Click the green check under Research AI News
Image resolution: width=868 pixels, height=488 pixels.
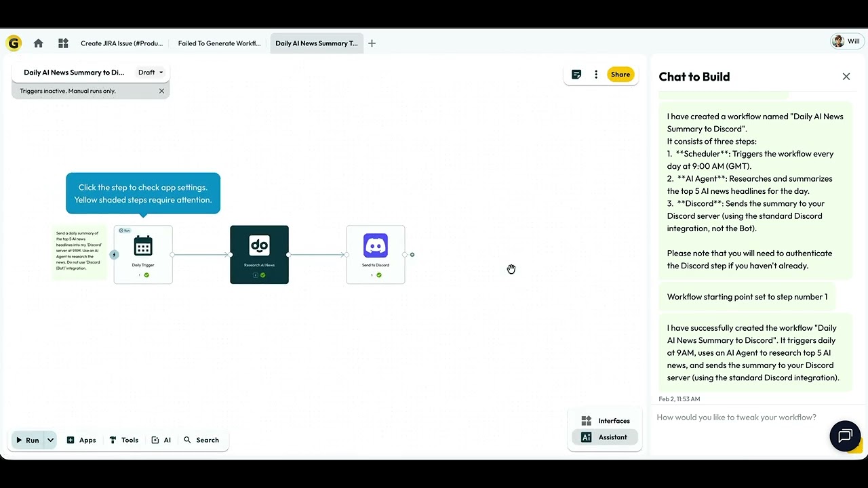(262, 275)
